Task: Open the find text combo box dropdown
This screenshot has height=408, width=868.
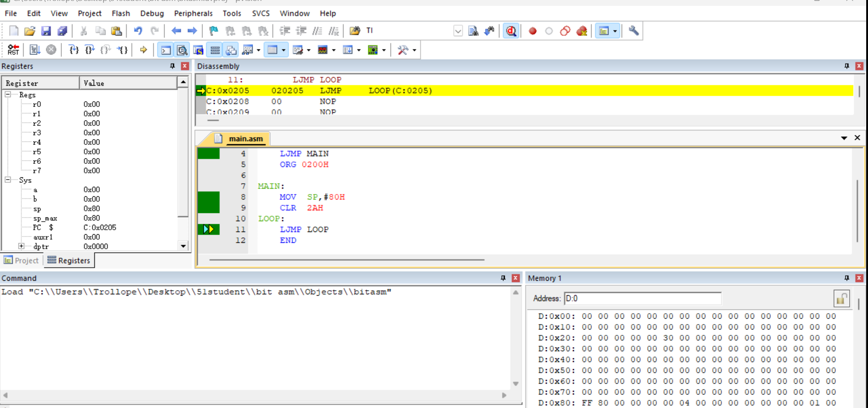Action: coord(458,31)
